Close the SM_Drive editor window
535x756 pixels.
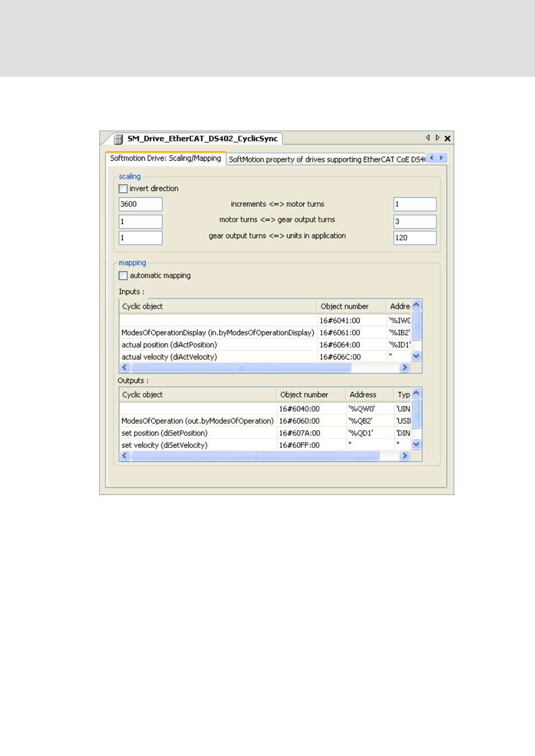448,138
